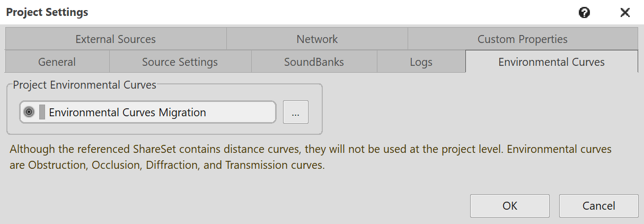This screenshot has width=644, height=224.
Task: Open the ShareSet browser with the ellipsis button
Action: (x=296, y=112)
